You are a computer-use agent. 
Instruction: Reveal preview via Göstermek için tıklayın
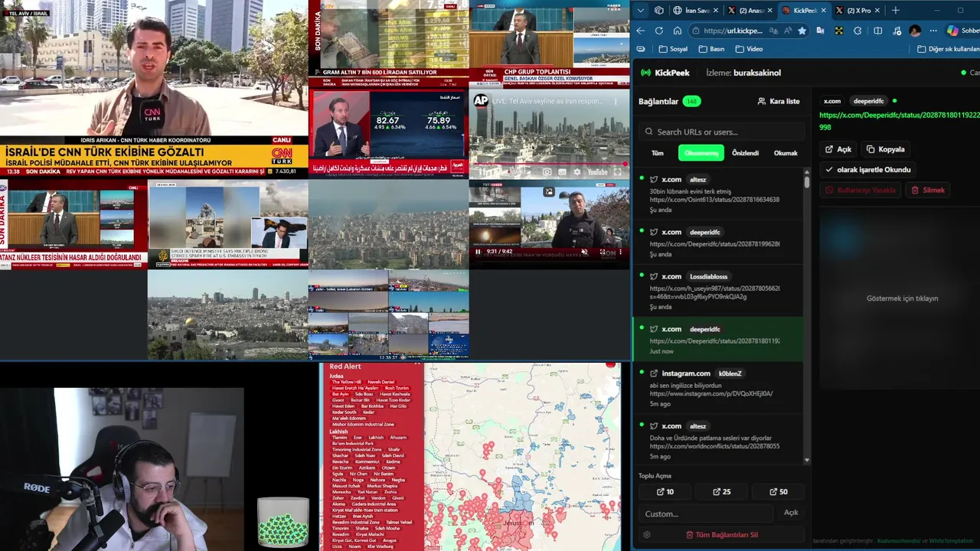(902, 298)
